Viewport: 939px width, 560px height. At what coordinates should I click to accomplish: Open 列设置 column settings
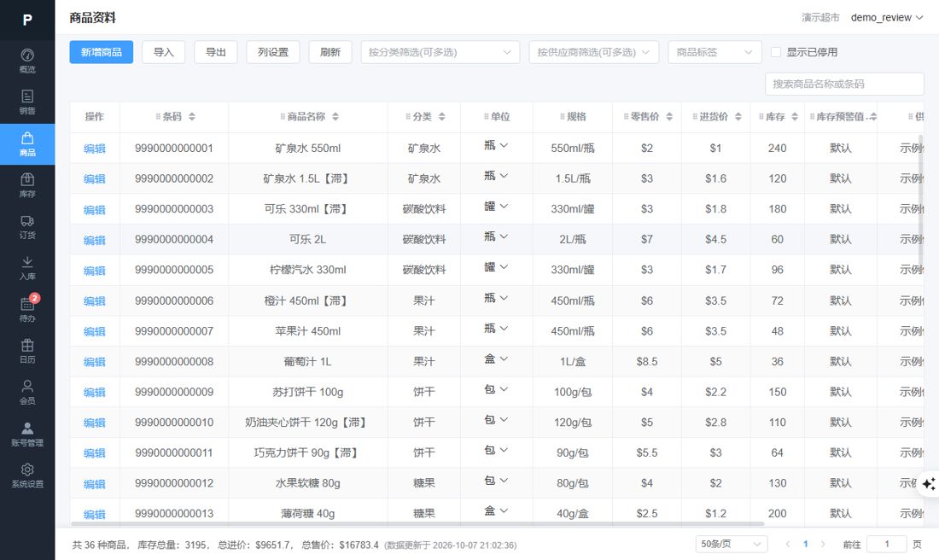coord(273,52)
